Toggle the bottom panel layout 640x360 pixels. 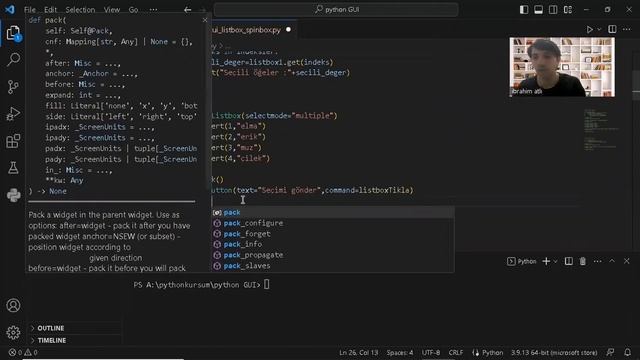point(538,9)
